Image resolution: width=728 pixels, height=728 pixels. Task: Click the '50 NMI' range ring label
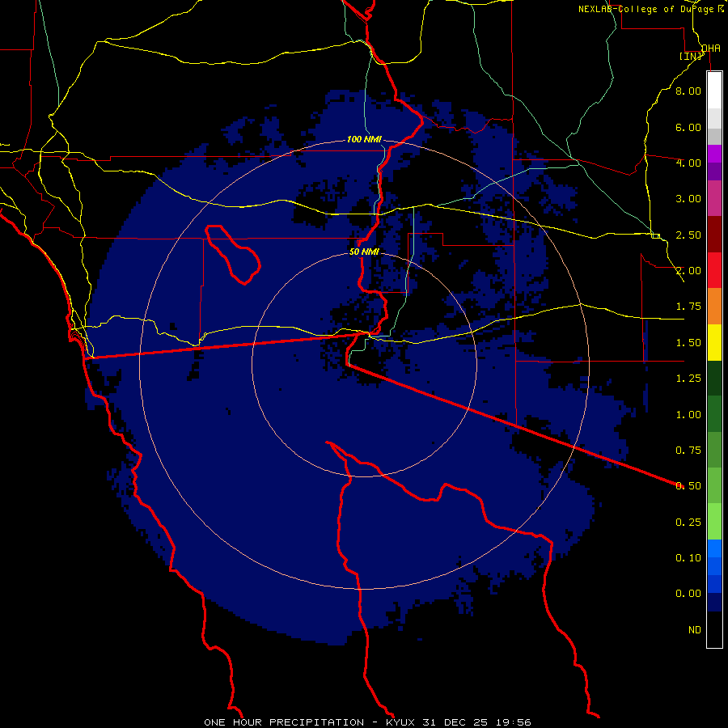pyautogui.click(x=364, y=252)
